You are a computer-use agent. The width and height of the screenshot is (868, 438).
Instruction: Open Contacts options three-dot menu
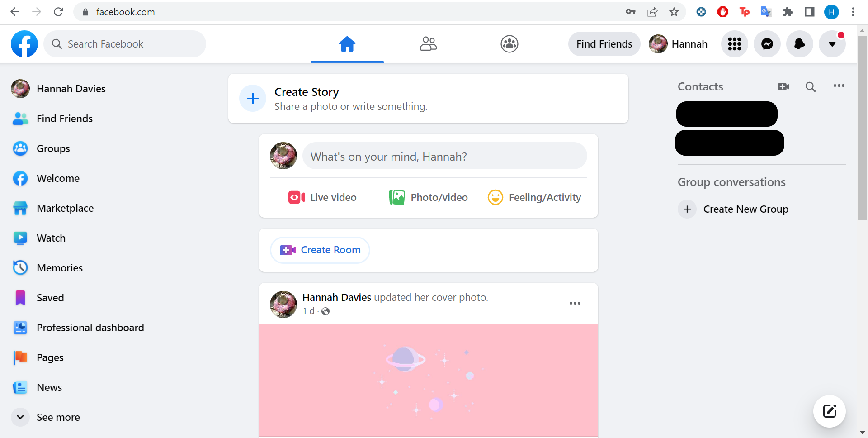(839, 86)
